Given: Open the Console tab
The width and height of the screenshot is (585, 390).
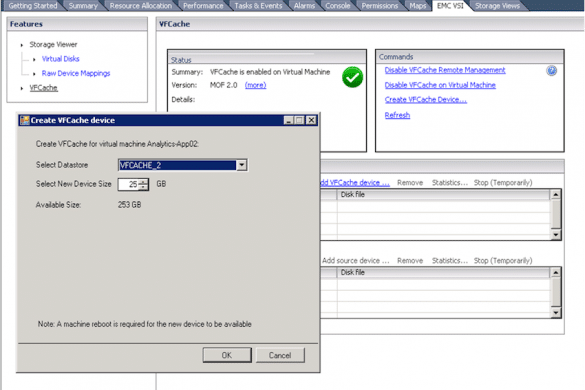Looking at the screenshot, I should 338,6.
